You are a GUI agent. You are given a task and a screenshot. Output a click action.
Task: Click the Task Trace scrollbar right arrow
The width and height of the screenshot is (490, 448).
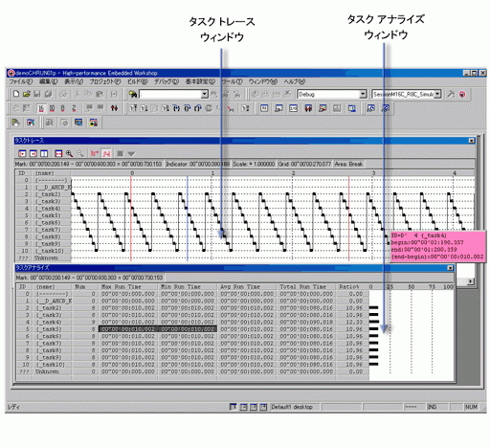[471, 281]
